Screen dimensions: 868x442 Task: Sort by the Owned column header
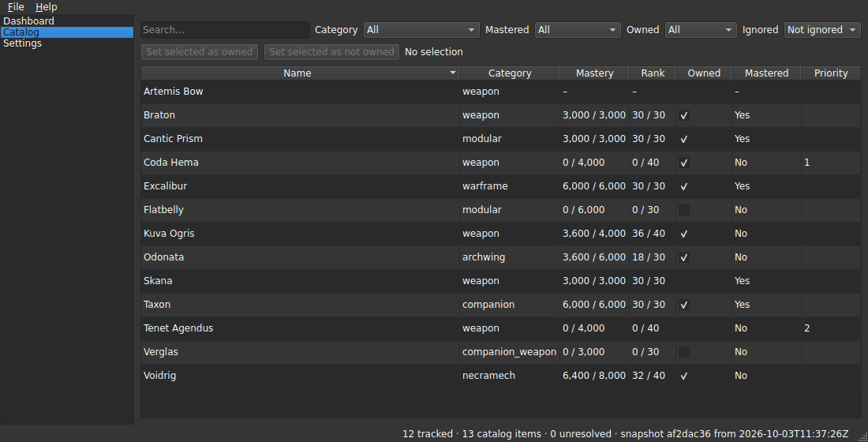click(704, 73)
